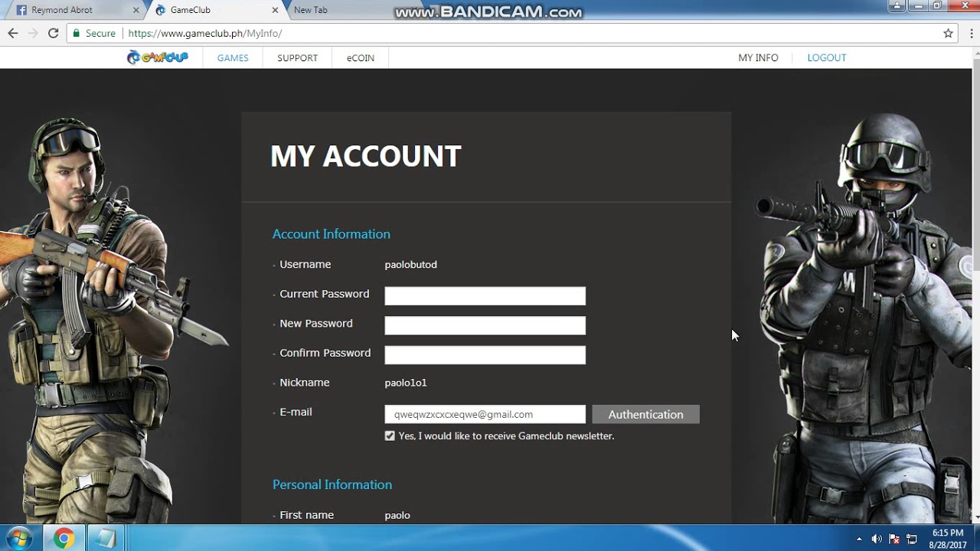This screenshot has width=980, height=551.
Task: Open the Windows Start menu
Action: pos(18,538)
